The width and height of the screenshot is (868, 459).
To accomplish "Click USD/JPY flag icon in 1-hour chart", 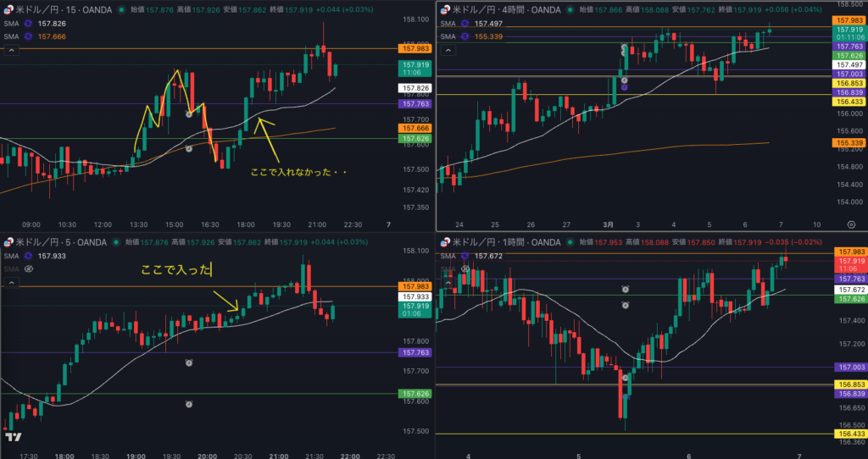I will pyautogui.click(x=442, y=243).
